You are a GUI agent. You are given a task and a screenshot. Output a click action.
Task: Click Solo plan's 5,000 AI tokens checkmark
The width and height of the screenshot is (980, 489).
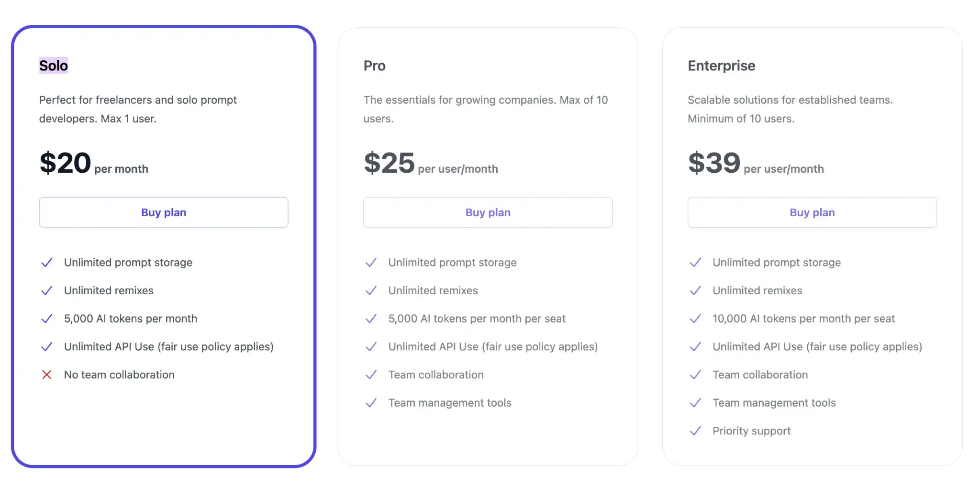[46, 319]
